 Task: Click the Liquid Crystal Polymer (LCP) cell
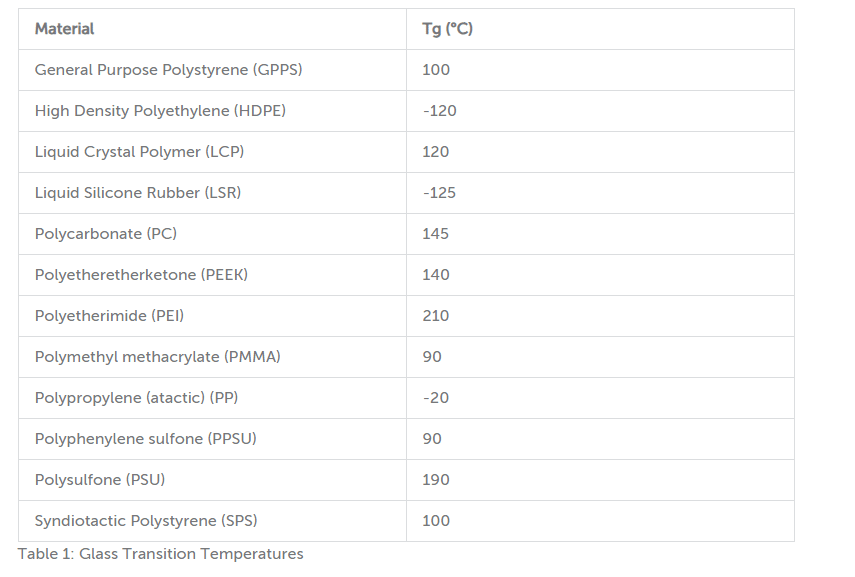pos(212,152)
